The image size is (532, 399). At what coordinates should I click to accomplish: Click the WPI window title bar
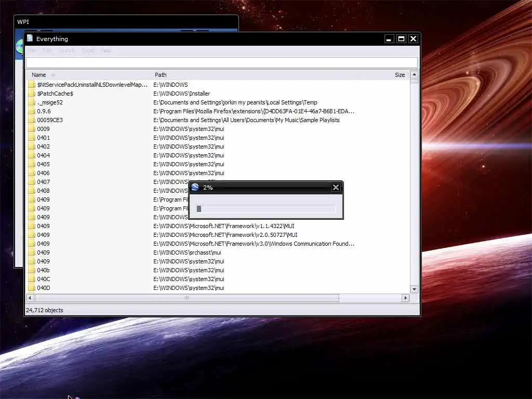tap(126, 22)
